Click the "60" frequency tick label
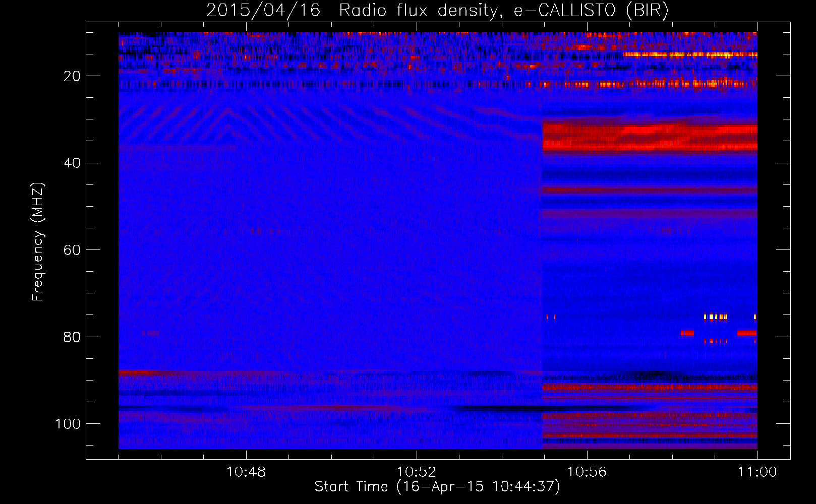The width and height of the screenshot is (816, 504). point(73,250)
